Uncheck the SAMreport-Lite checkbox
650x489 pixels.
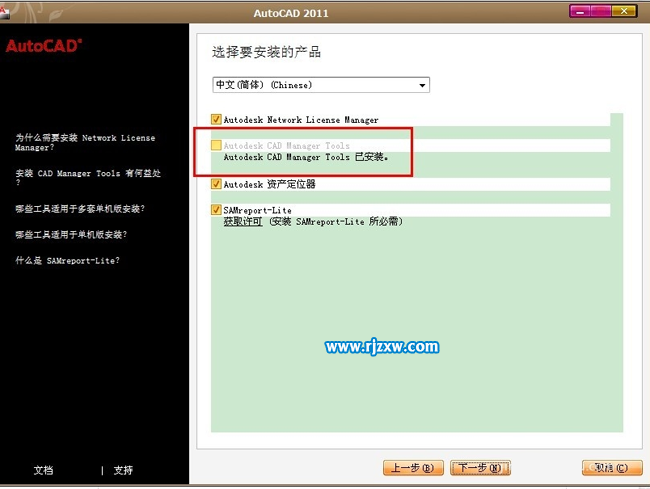[216, 210]
